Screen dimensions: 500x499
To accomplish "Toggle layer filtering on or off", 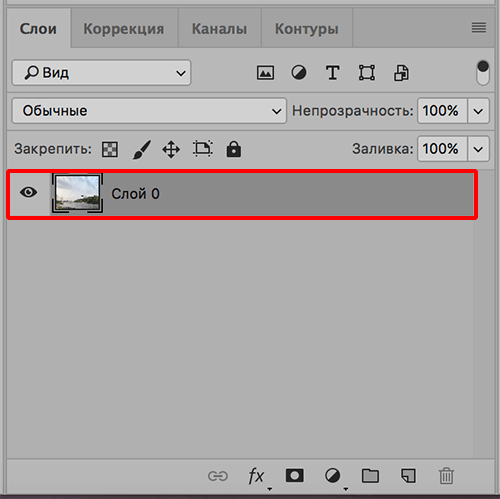I will click(x=483, y=72).
